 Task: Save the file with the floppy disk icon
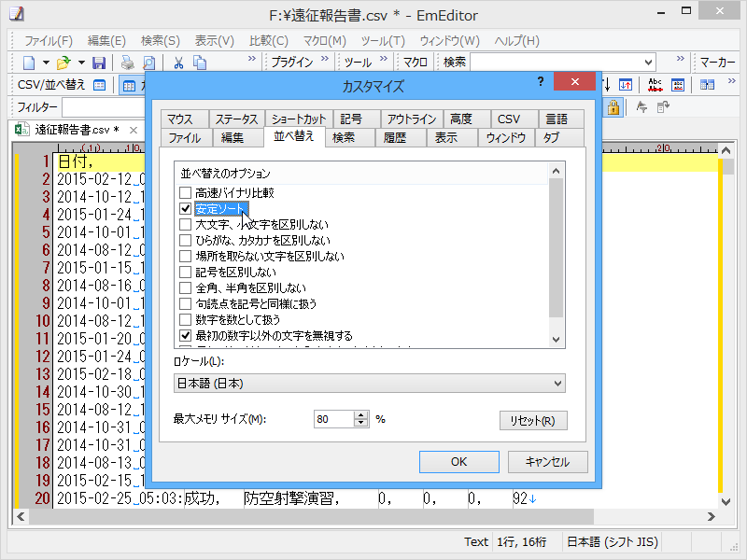99,63
